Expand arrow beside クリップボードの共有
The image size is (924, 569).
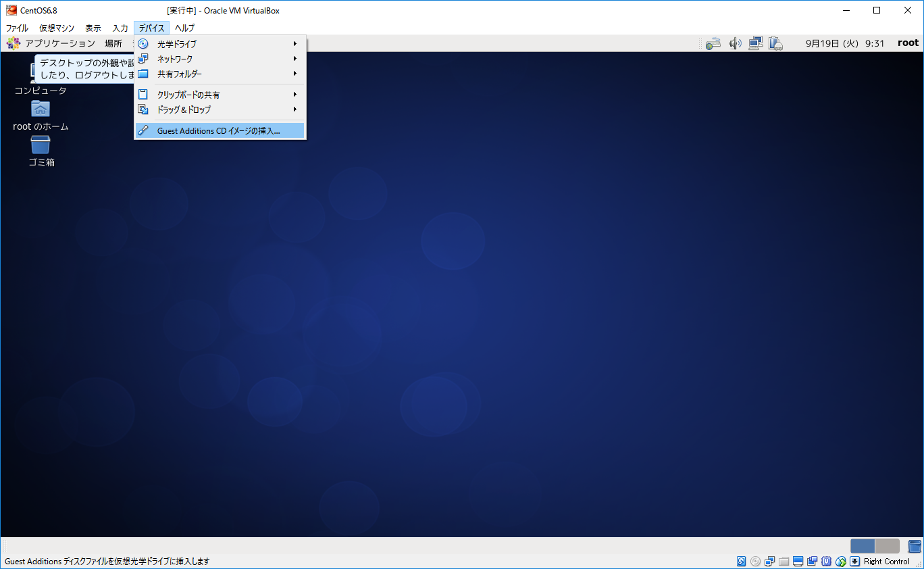click(295, 95)
